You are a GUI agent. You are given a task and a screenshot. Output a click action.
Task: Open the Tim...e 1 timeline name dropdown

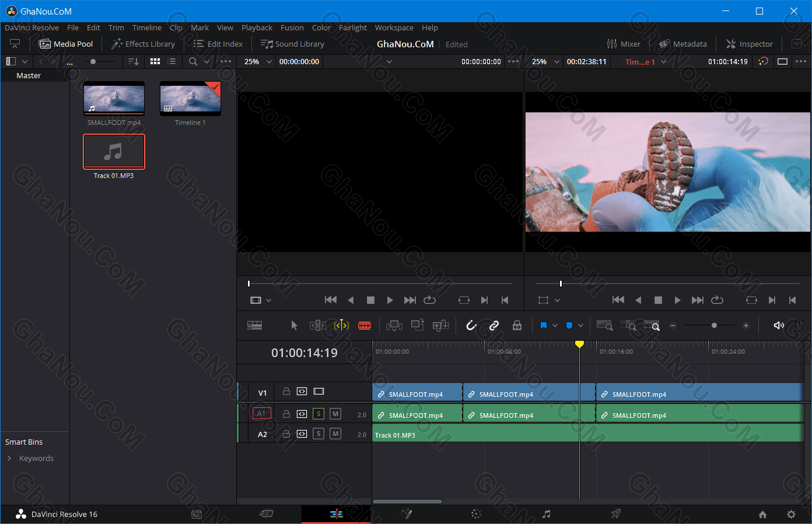coord(645,62)
